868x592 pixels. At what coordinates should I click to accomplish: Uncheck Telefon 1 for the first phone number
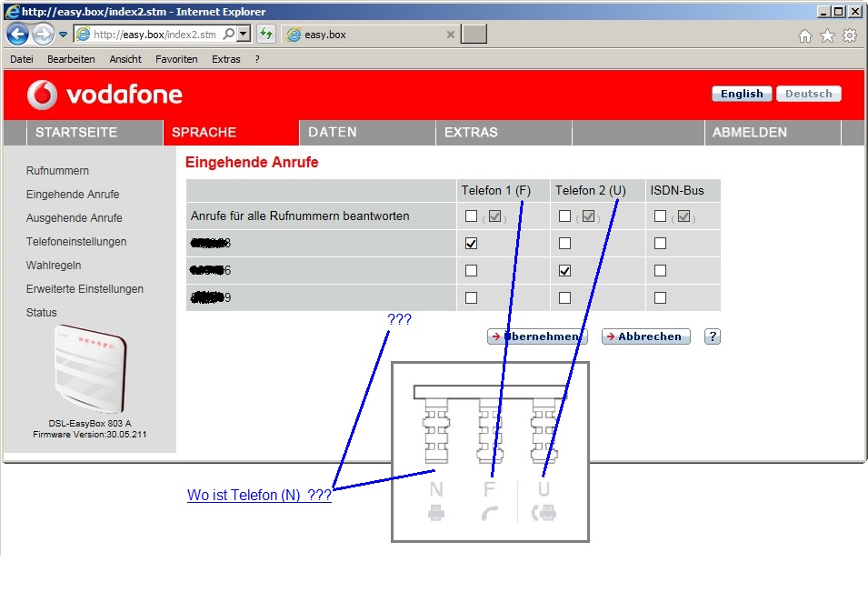[x=470, y=243]
